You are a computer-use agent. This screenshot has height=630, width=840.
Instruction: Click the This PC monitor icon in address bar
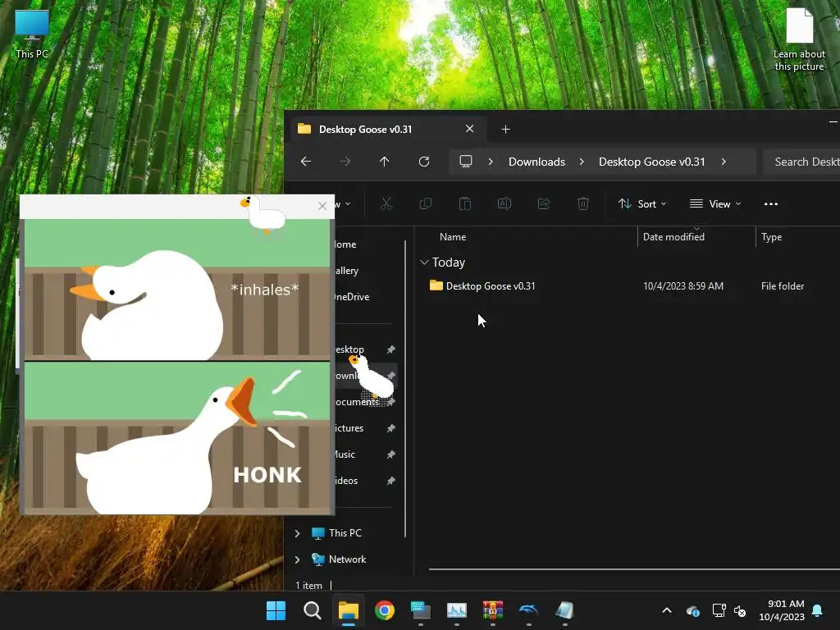point(466,162)
